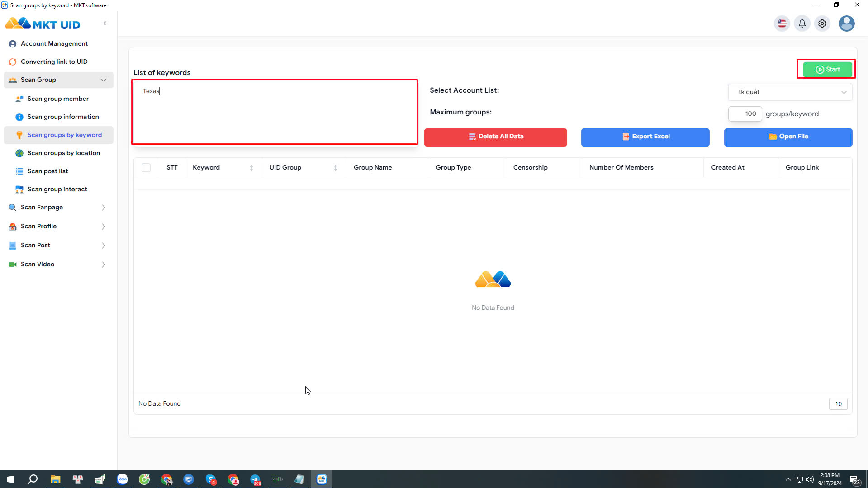This screenshot has width=868, height=488.
Task: Open Scan post list page
Action: (x=47, y=171)
